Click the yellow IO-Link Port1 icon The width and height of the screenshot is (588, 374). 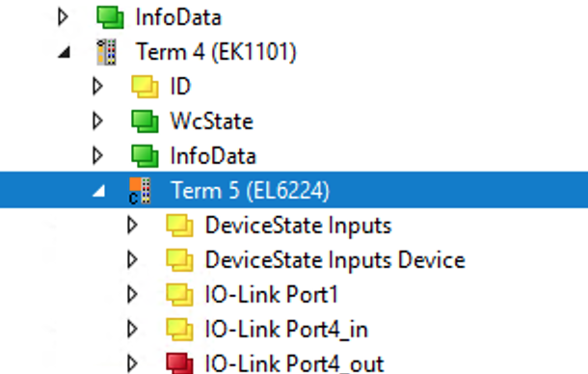coord(179,294)
